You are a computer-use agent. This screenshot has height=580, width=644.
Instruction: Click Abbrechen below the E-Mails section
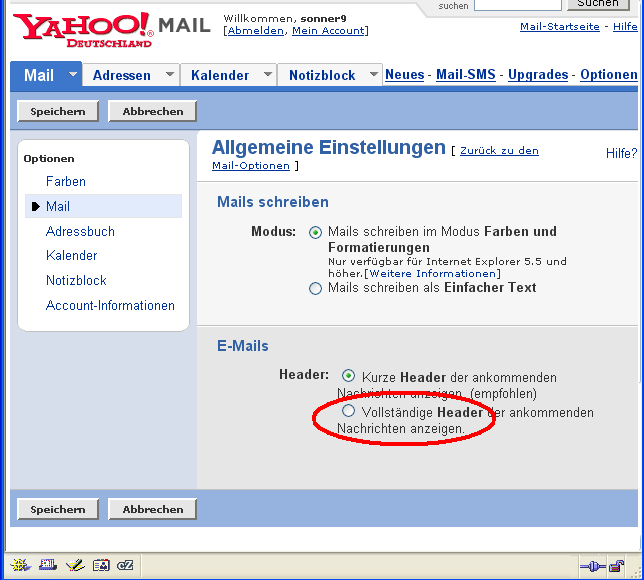(x=152, y=509)
